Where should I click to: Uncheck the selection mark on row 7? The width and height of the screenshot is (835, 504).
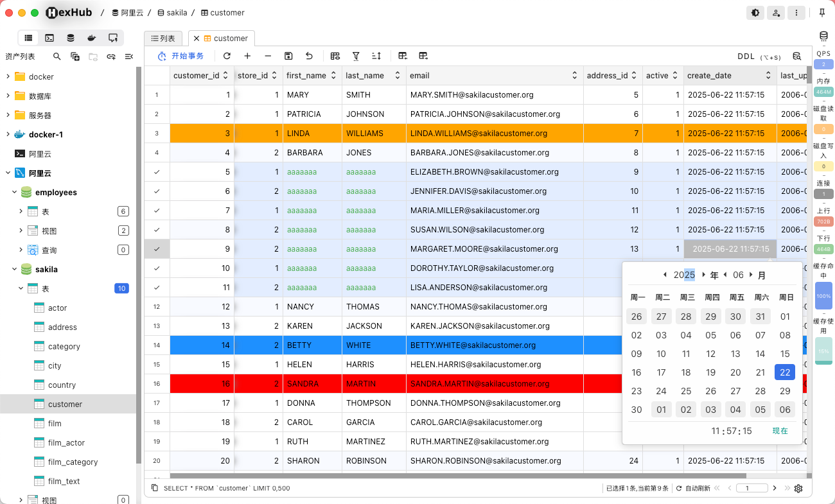point(157,211)
